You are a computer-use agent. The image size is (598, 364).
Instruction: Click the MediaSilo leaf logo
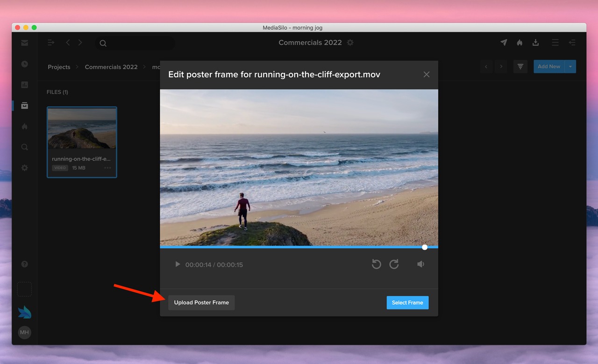tap(24, 312)
